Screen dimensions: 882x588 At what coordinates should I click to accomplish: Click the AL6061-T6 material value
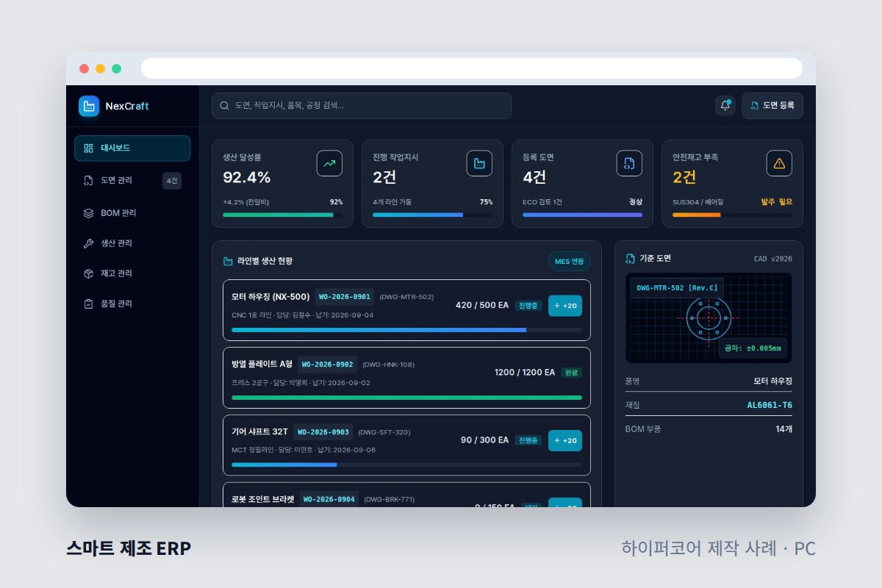click(770, 405)
